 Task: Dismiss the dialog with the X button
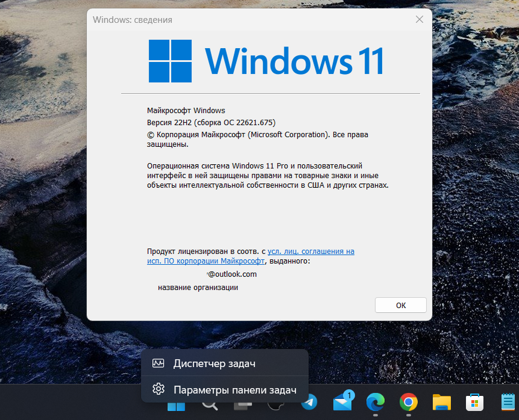[x=419, y=19]
